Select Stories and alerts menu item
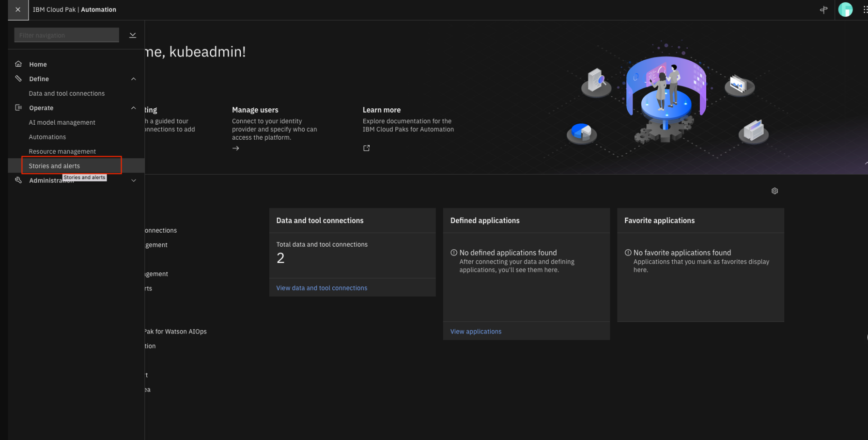Screen dimensions: 868x440 pos(76,166)
